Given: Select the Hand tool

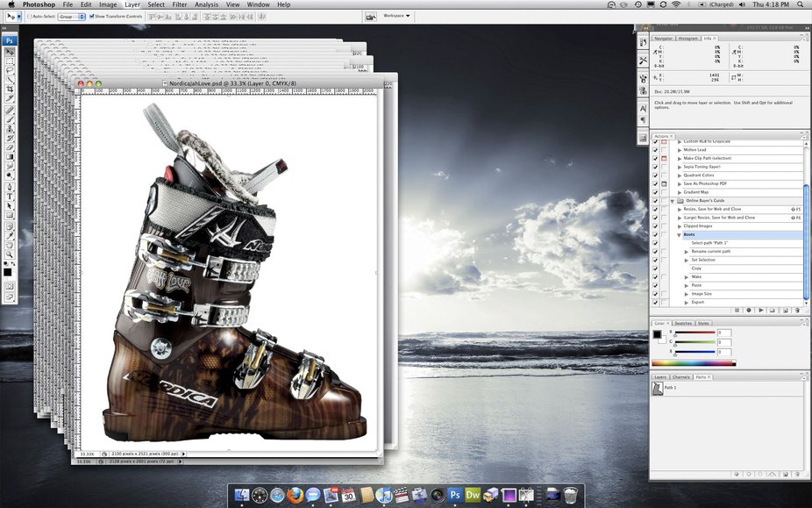Looking at the screenshot, I should point(10,245).
